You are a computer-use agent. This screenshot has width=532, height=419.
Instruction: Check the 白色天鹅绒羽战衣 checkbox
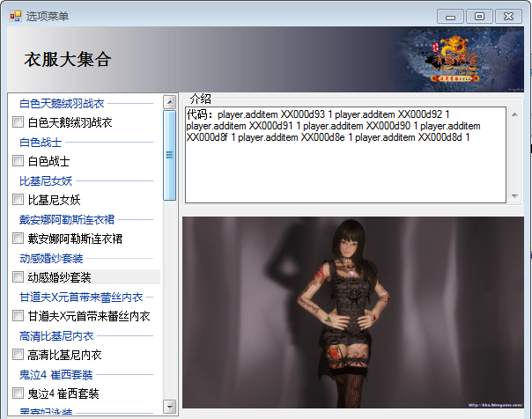tap(18, 122)
